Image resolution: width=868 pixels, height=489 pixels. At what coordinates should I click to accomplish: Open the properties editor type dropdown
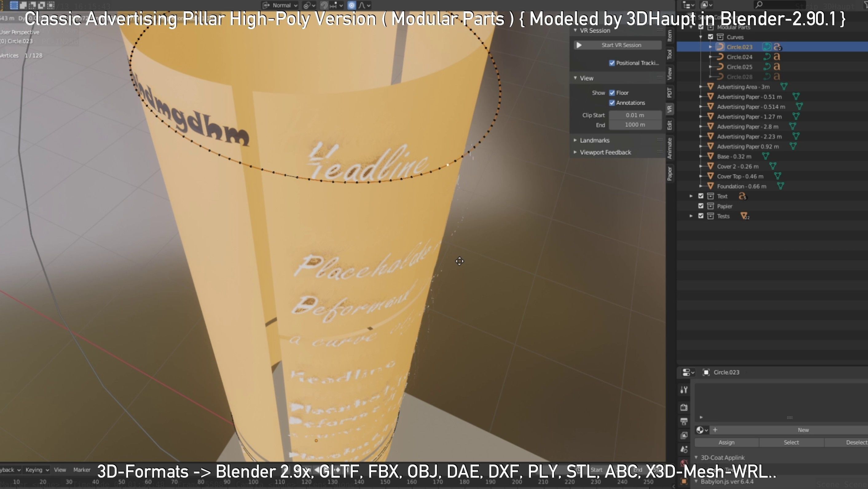point(688,372)
